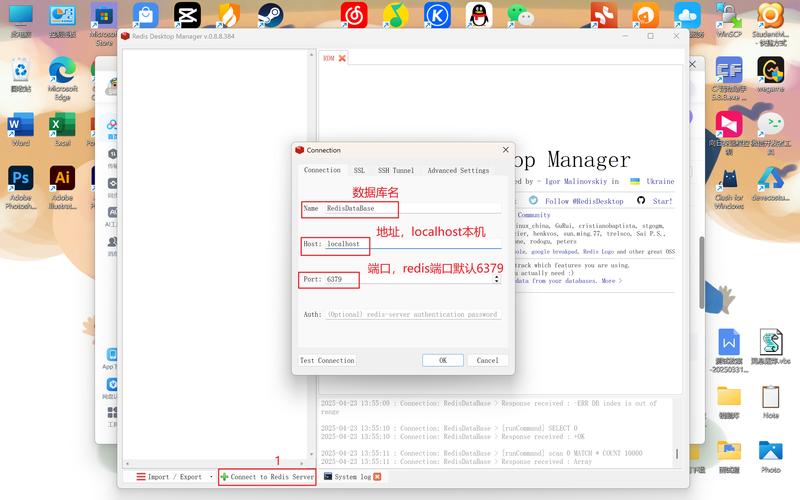Click the Follow @RedisDesktop link
This screenshot has width=800, height=500.
coord(584,201)
